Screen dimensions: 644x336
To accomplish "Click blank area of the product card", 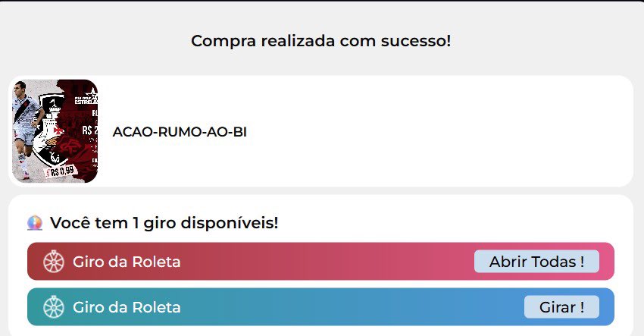I will [439, 132].
